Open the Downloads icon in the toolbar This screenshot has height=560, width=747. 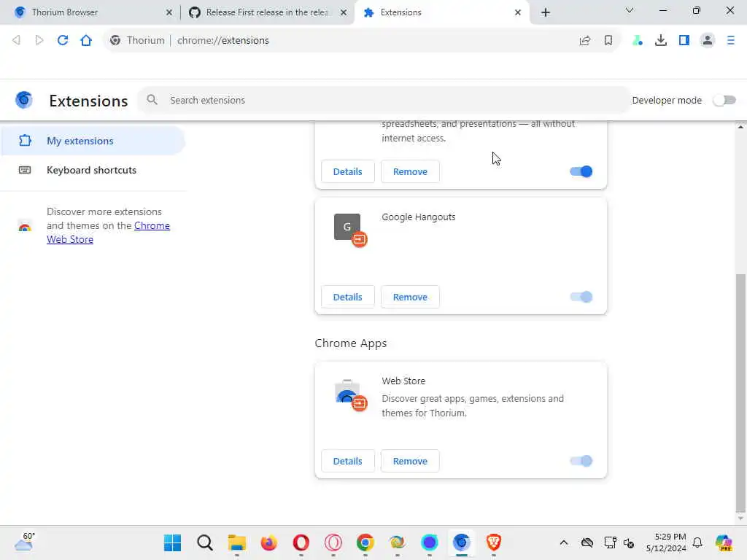[x=661, y=41]
